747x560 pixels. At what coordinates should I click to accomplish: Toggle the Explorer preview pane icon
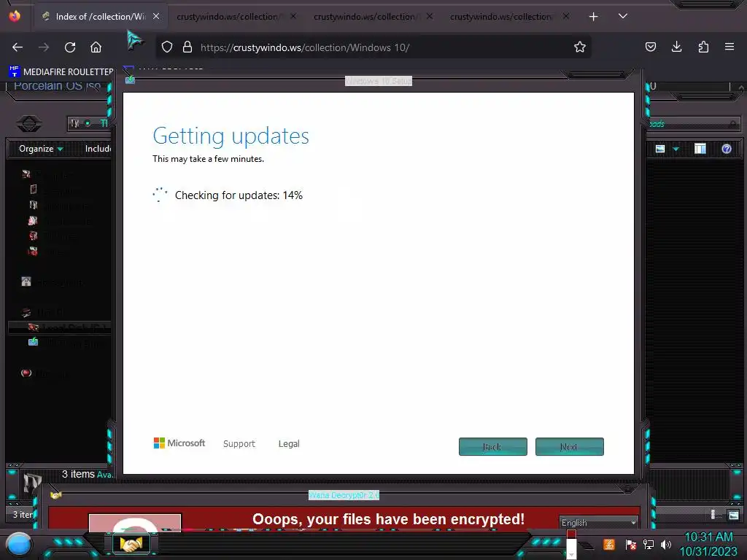click(x=700, y=149)
